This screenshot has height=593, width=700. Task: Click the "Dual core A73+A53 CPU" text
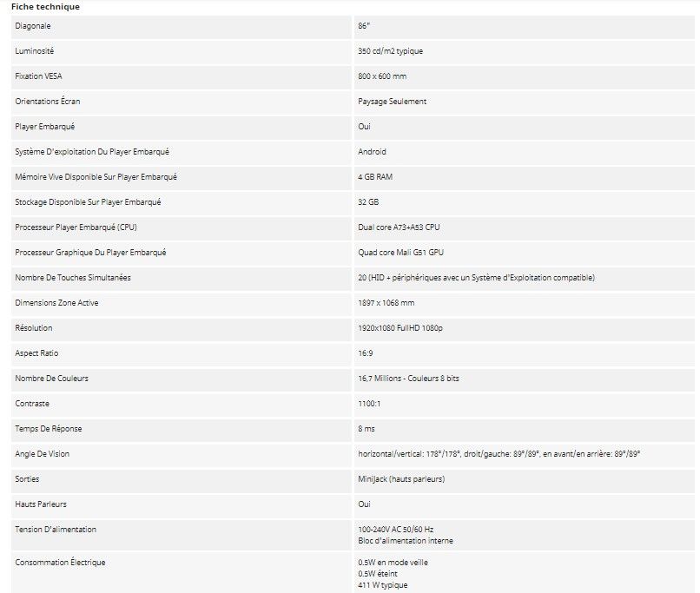(399, 227)
